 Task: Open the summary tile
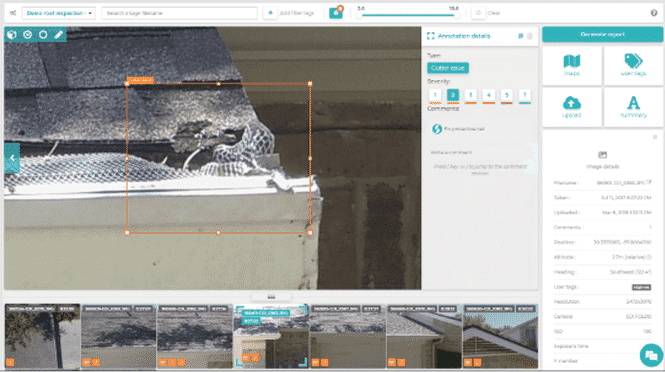[633, 107]
